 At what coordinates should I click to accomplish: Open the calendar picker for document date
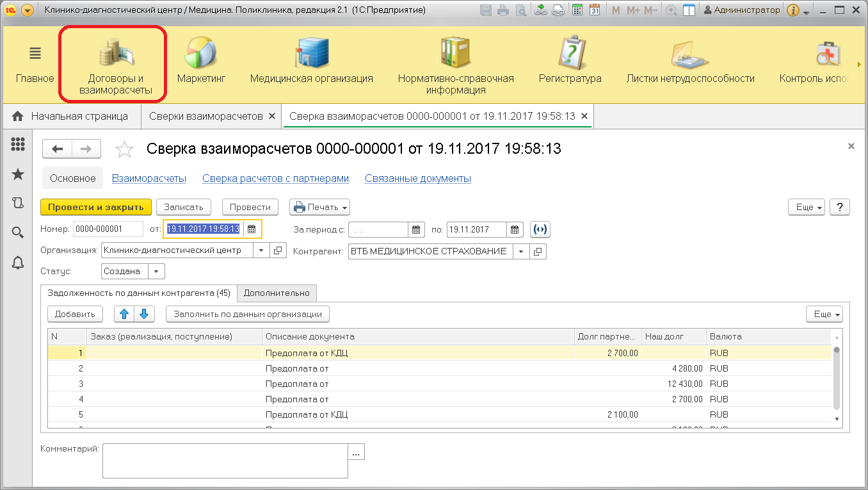252,229
